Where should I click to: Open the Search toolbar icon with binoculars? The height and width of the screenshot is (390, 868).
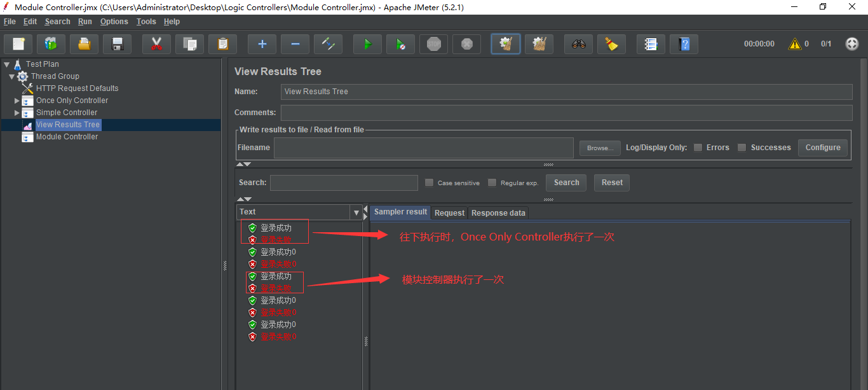pyautogui.click(x=578, y=44)
